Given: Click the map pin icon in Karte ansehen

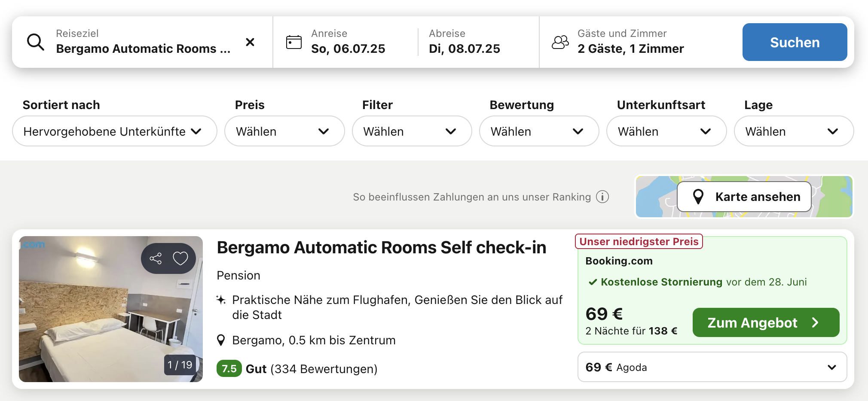Looking at the screenshot, I should coord(698,197).
